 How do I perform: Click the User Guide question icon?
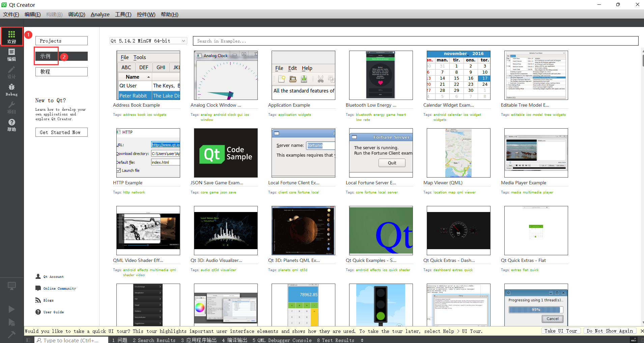pos(38,312)
